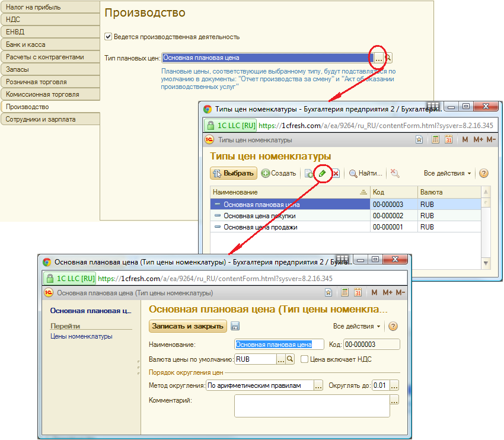The image size is (504, 440).
Task: Open selection button for Тип плановых цен
Action: pos(379,58)
